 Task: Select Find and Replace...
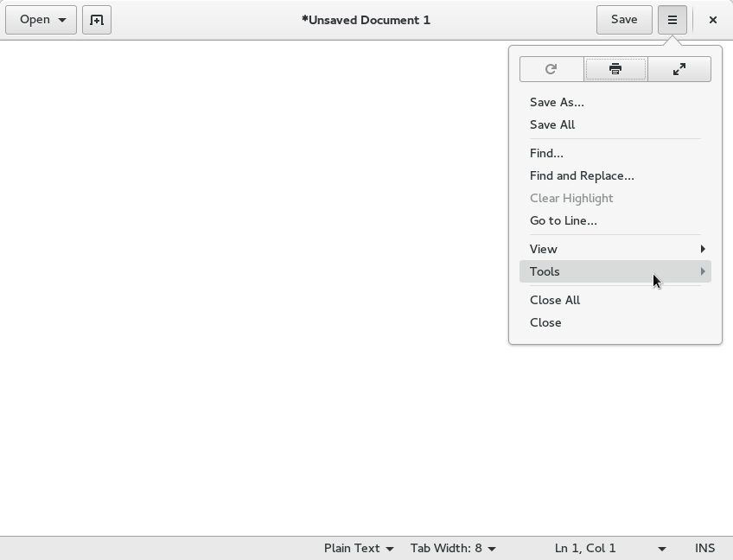[615, 175]
